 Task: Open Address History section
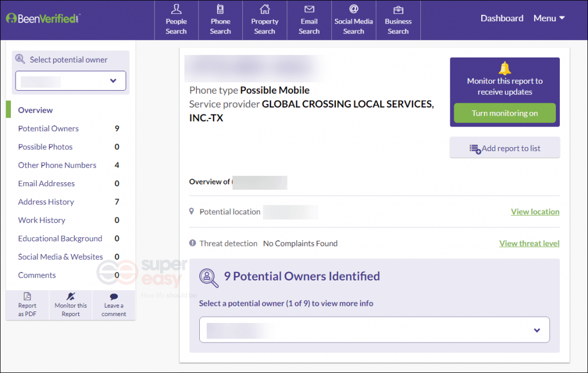46,202
